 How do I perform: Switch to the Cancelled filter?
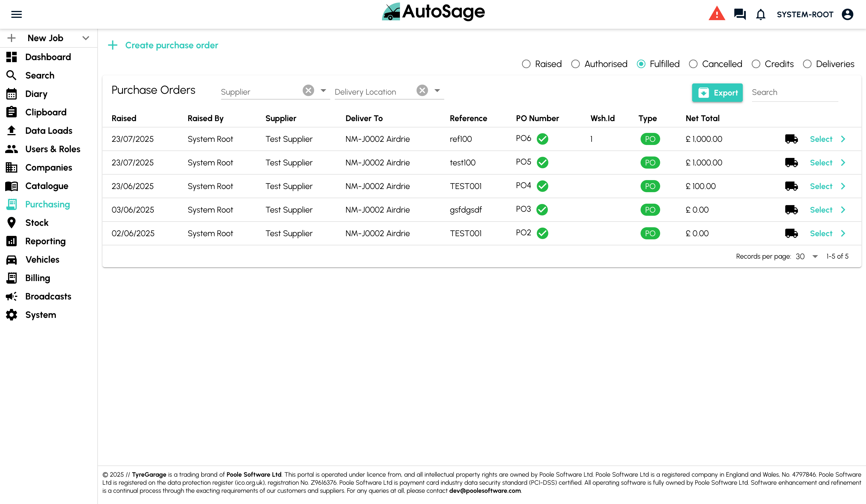click(693, 64)
